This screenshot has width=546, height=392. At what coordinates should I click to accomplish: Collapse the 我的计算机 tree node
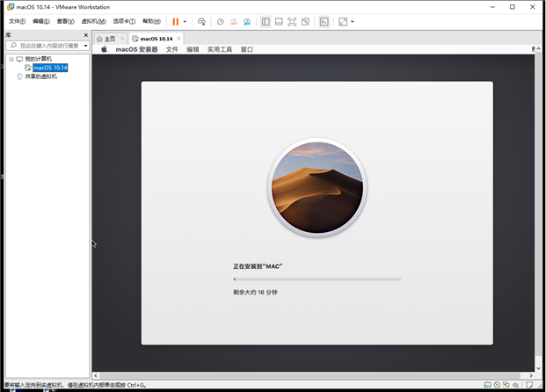point(11,59)
